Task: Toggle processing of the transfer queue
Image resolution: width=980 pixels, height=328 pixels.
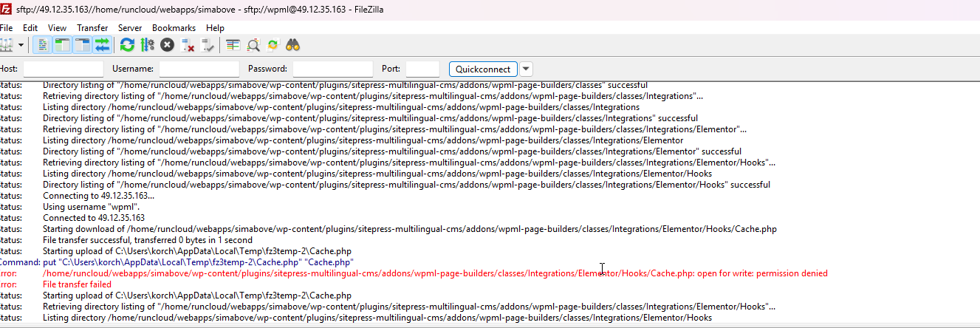Action: click(x=147, y=45)
